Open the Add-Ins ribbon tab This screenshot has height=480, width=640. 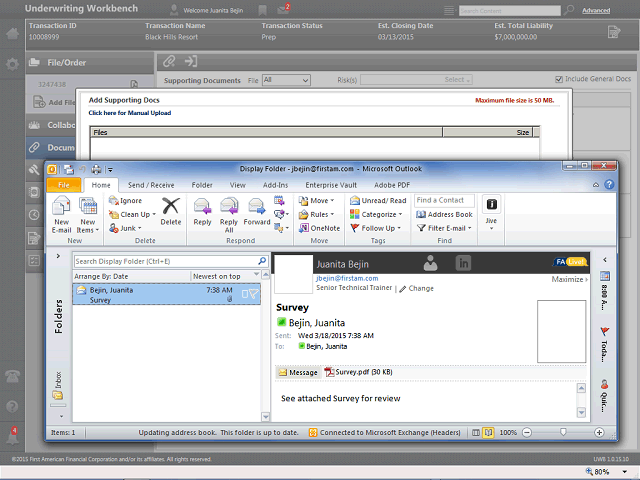coord(276,185)
